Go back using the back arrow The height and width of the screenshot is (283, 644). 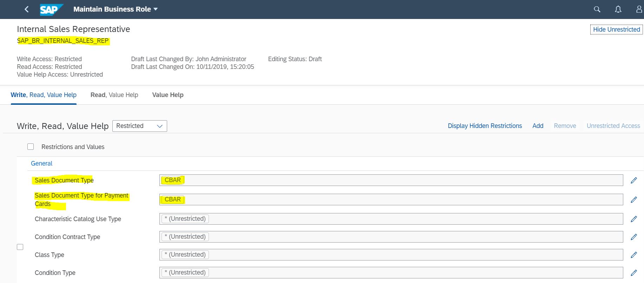pos(27,9)
